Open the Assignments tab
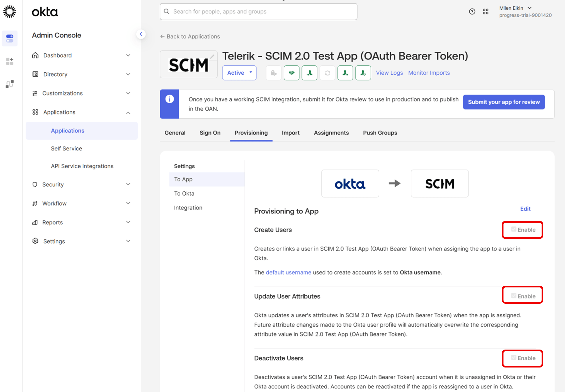This screenshot has height=392, width=565. (x=331, y=133)
